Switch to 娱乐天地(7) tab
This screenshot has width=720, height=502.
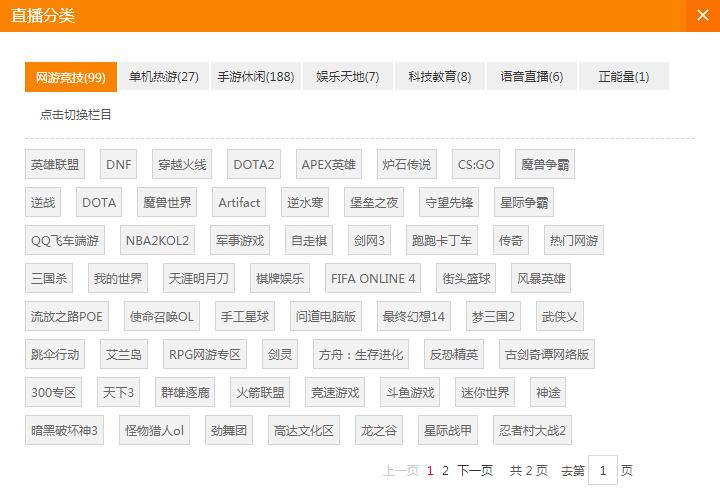click(x=348, y=76)
